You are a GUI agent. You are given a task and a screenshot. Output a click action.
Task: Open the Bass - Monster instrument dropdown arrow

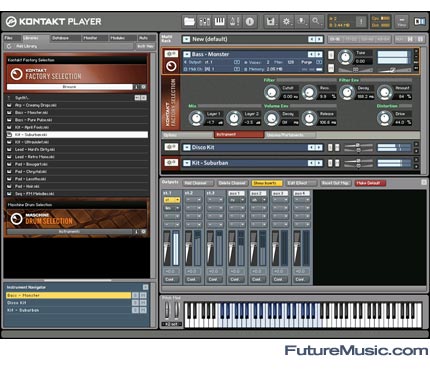click(x=187, y=54)
